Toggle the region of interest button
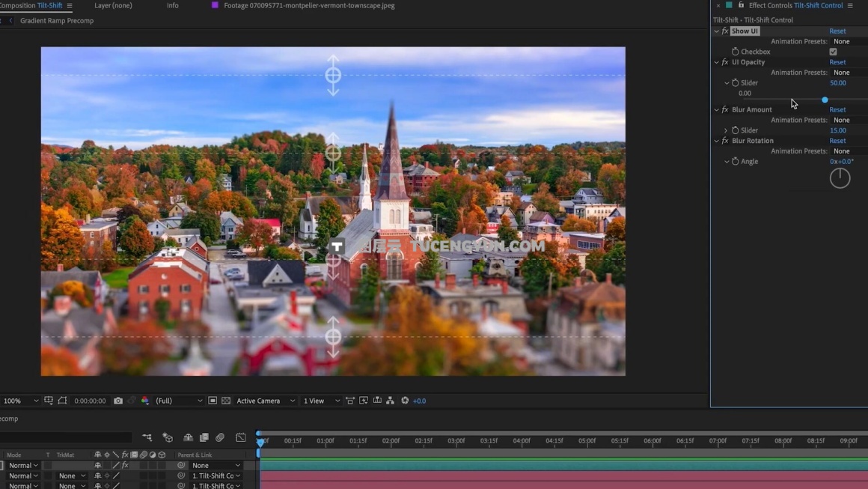868x489 pixels. click(213, 401)
